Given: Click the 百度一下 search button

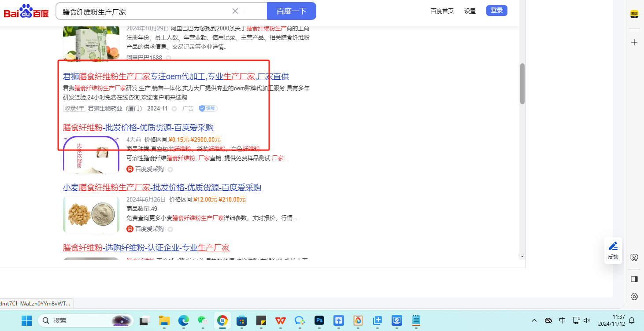Looking at the screenshot, I should tap(291, 11).
